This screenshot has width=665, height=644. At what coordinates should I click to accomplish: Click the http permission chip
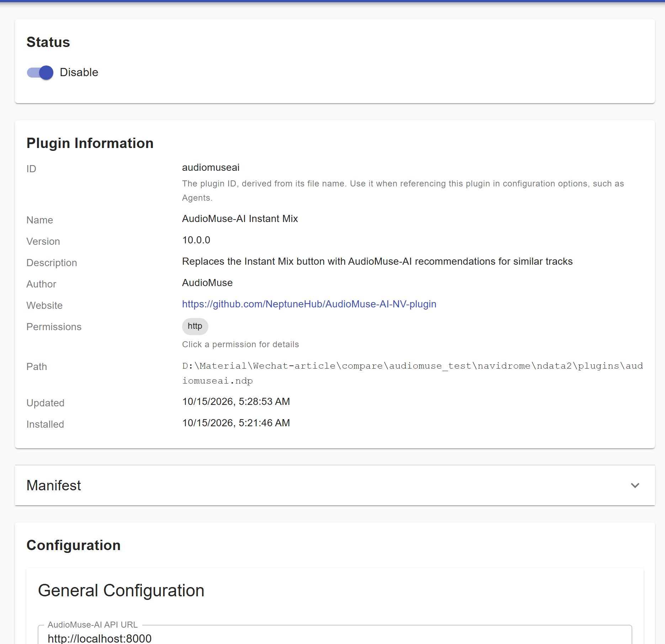(x=195, y=326)
